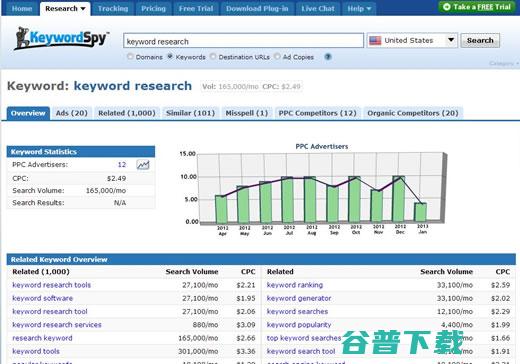Open the Pricing menu item

153,9
